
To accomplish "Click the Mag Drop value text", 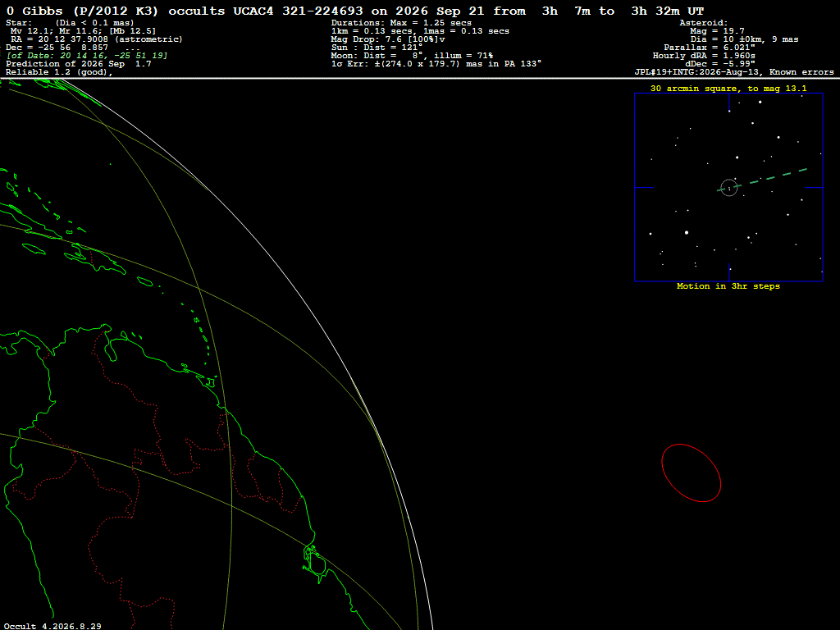I will (x=388, y=39).
